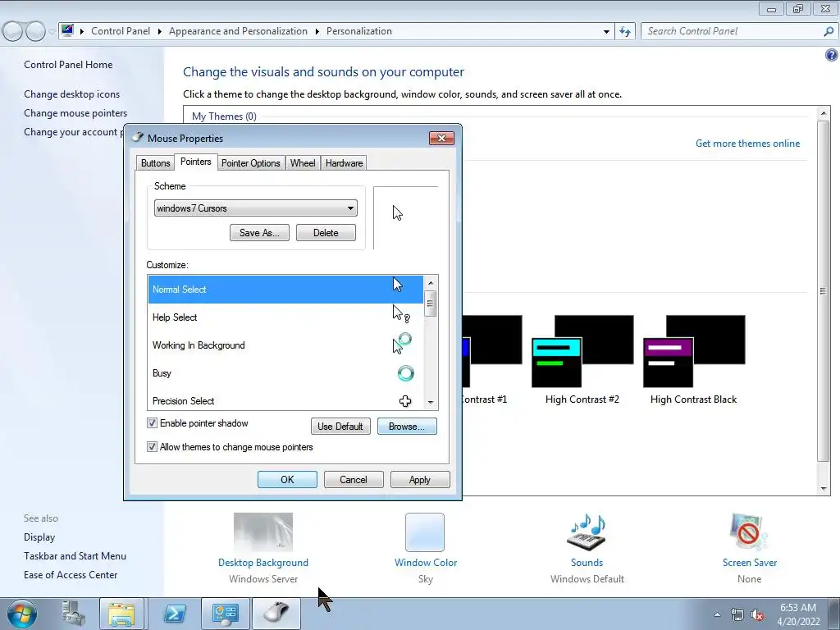Click the Desktop Background preview icon
Image resolution: width=840 pixels, height=630 pixels.
point(263,532)
